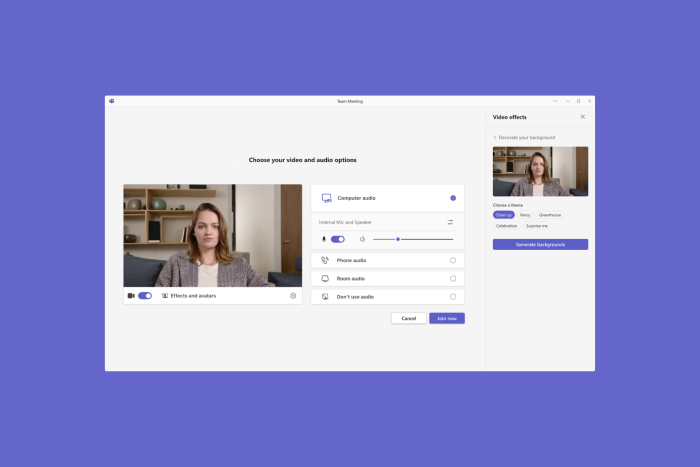Click the Room audio label
700x467 pixels.
coord(351,279)
